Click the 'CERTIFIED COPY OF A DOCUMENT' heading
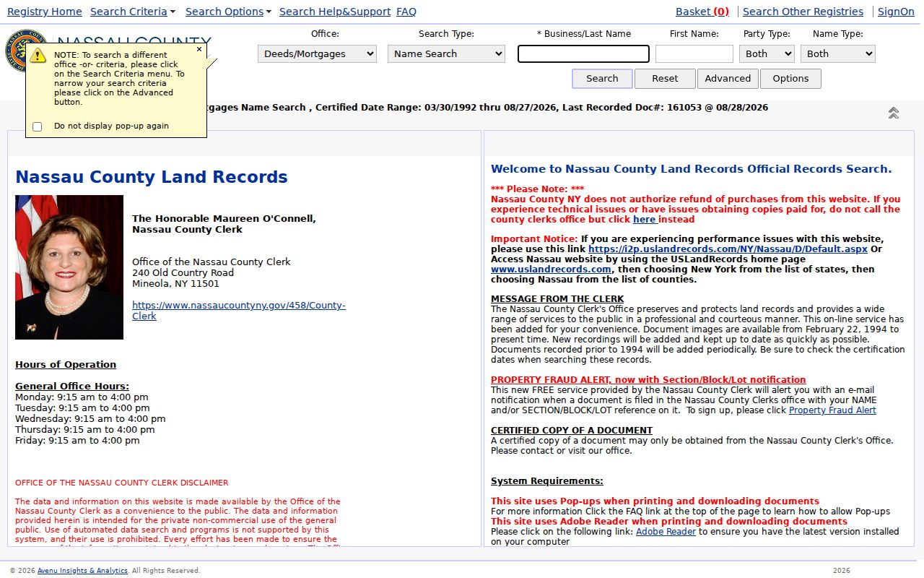 coord(572,431)
